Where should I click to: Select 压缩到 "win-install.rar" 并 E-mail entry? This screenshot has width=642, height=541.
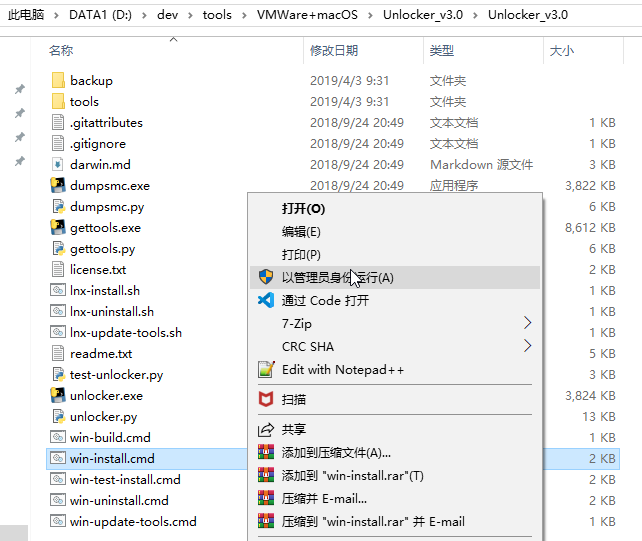(x=395, y=521)
